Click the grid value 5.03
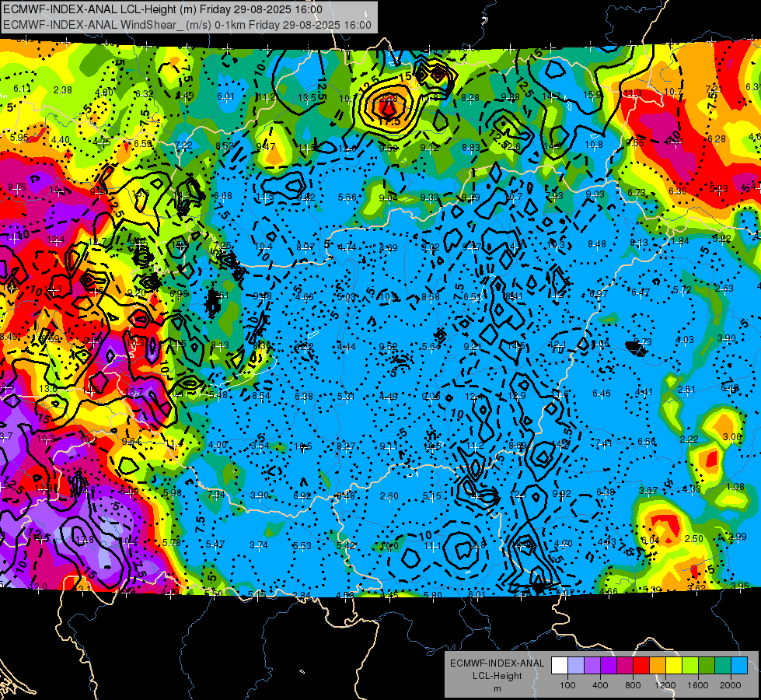The height and width of the screenshot is (700, 761). [x=347, y=297]
